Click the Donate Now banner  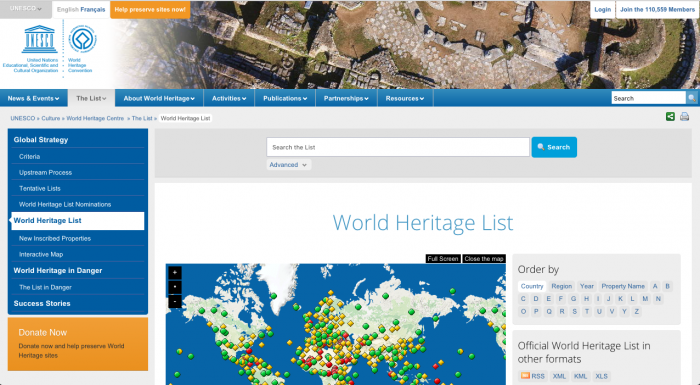tap(78, 344)
